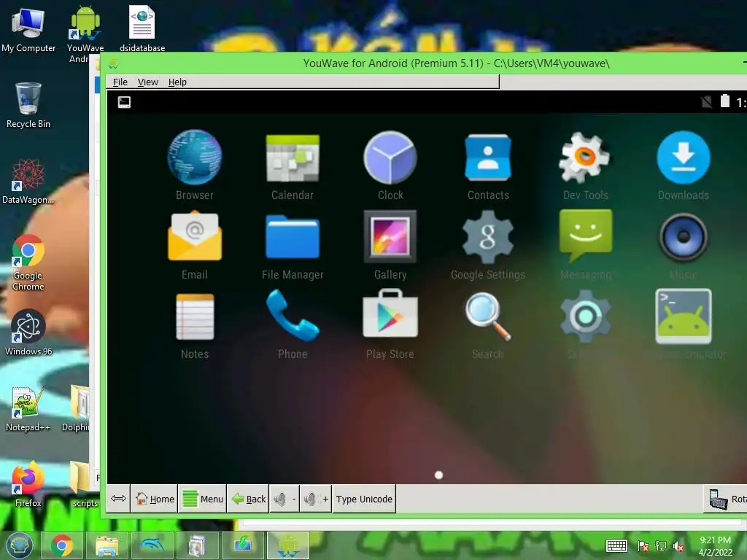The width and height of the screenshot is (747, 560).
Task: Click the Start button on taskbar
Action: point(19,545)
